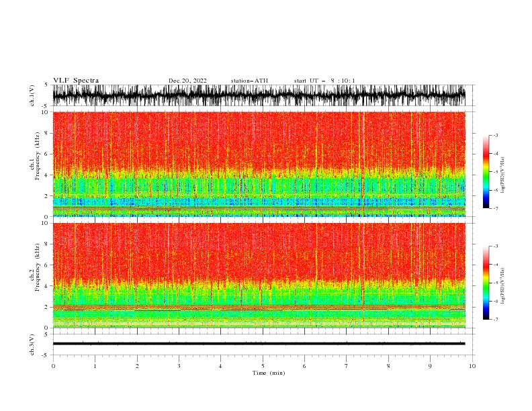
Task: Click the "10" kHz tick on ch.1 frequency axis
Action: [x=45, y=112]
